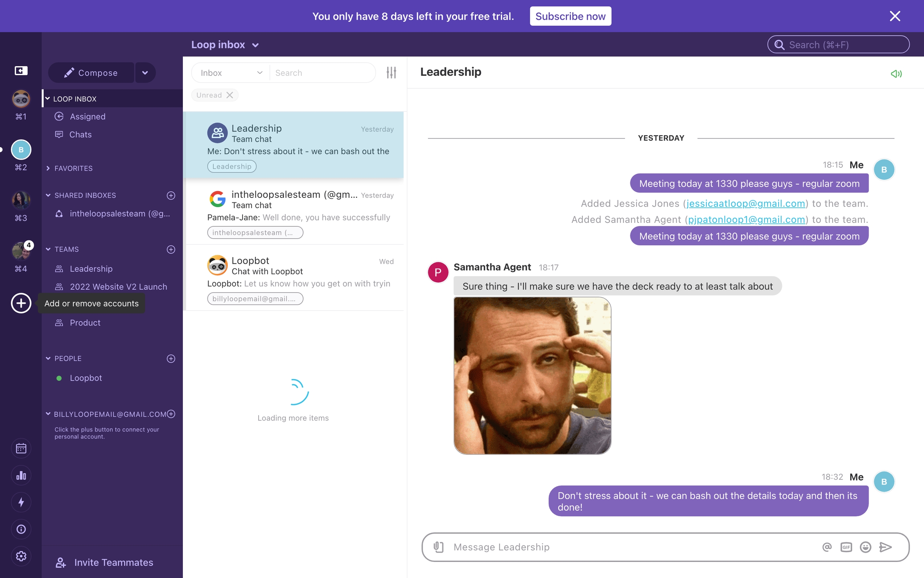Open the Inbox filter dropdown
This screenshot has width=924, height=578.
point(231,73)
